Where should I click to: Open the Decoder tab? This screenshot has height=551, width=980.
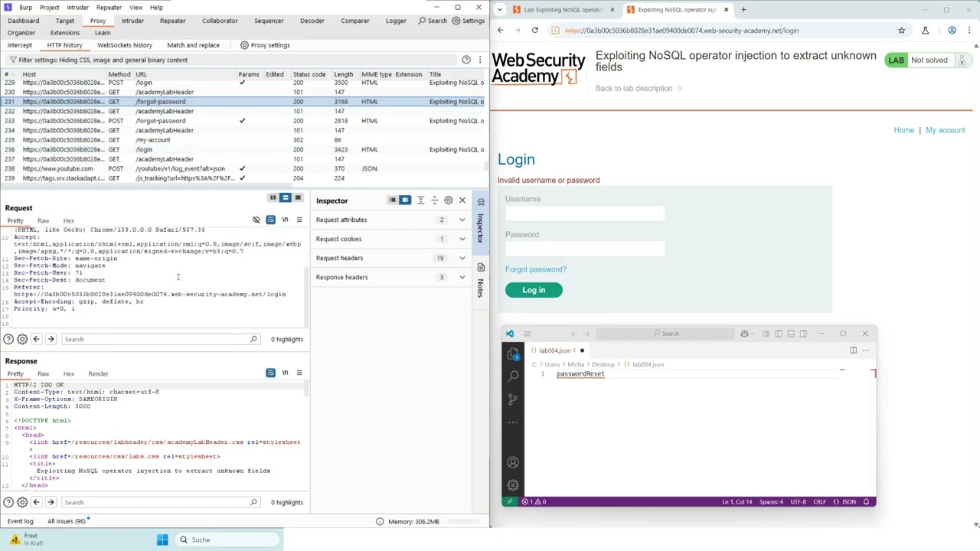point(312,21)
